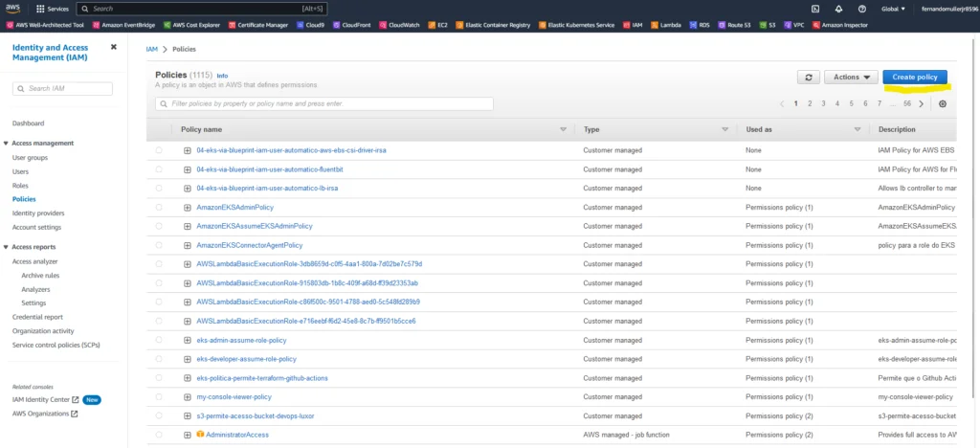Viewport: 980px width, 448px height.
Task: Select radio for s3-permite-acesso-bucket-devops-luxor
Action: (159, 415)
